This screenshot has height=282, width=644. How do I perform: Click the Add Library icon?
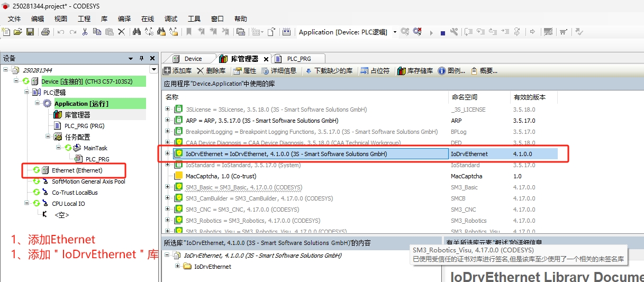click(x=167, y=71)
